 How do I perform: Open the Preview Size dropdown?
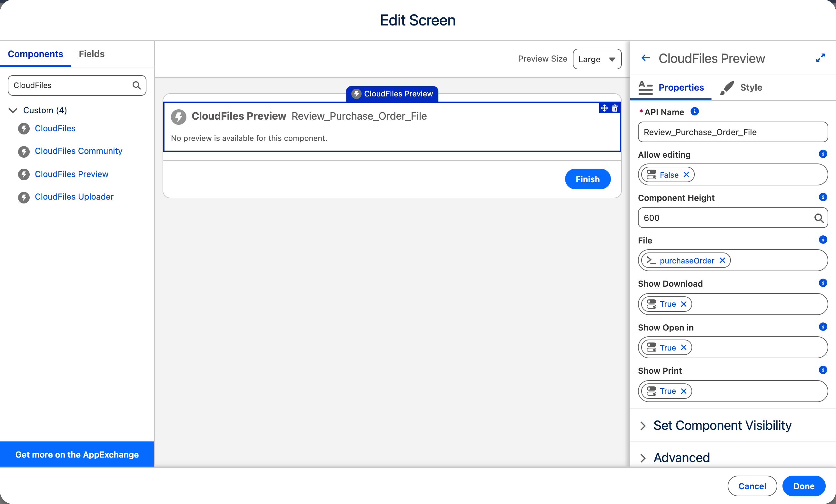597,59
